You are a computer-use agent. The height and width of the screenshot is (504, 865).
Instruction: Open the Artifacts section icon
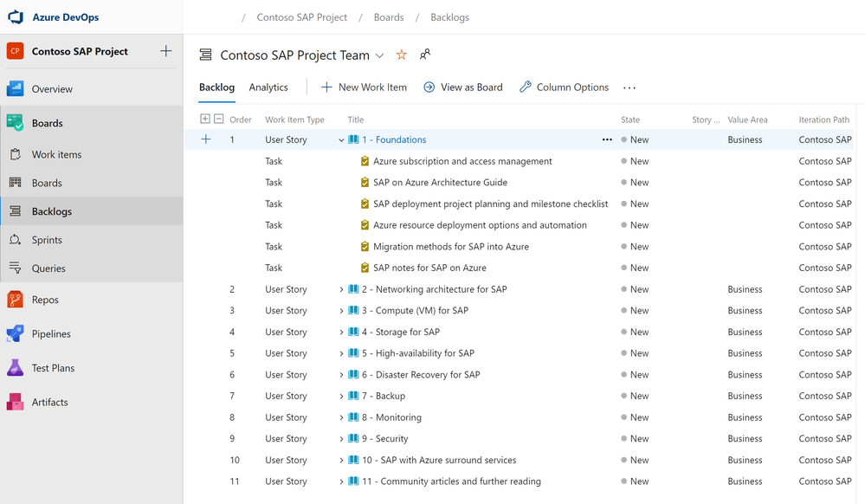point(15,402)
